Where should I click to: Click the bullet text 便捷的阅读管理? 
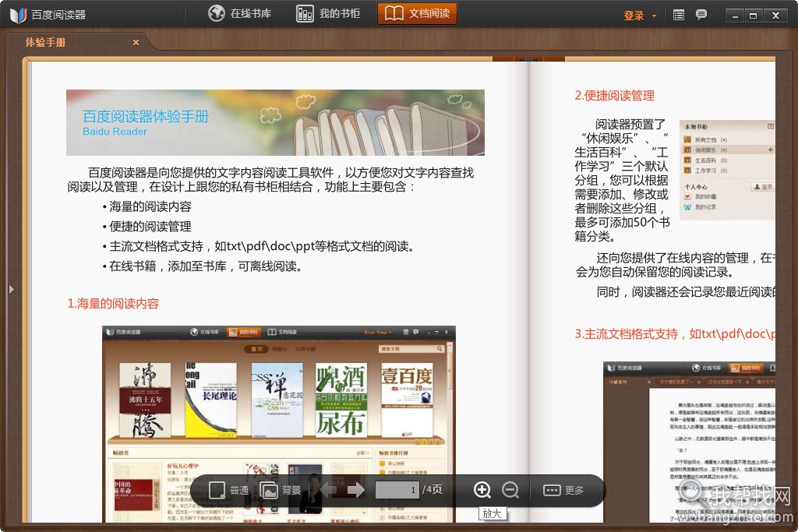(150, 227)
